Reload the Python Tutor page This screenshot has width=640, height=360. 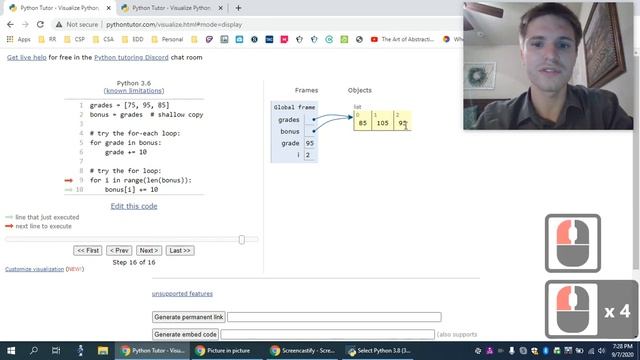[40, 24]
